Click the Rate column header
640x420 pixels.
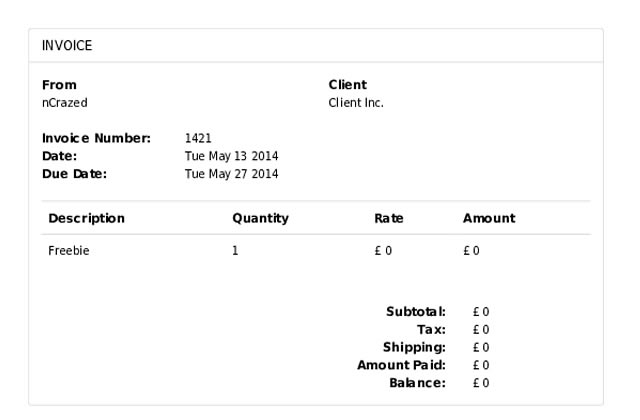tap(388, 218)
